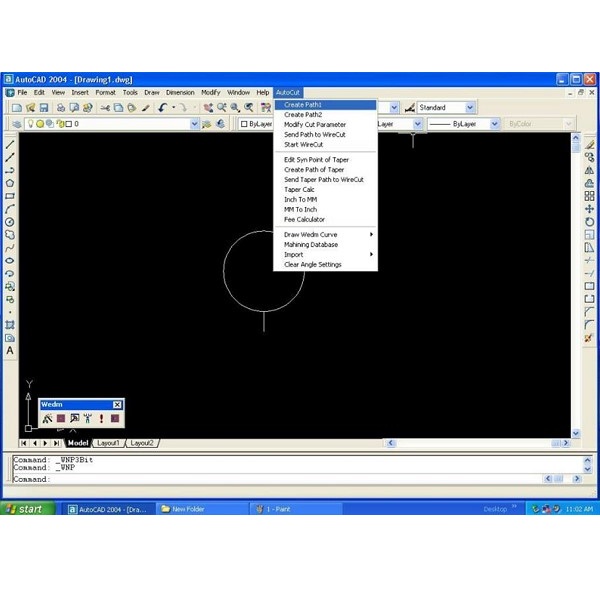Select the Spline draw tool
Screen dimensions: 600x600
pos(10,248)
